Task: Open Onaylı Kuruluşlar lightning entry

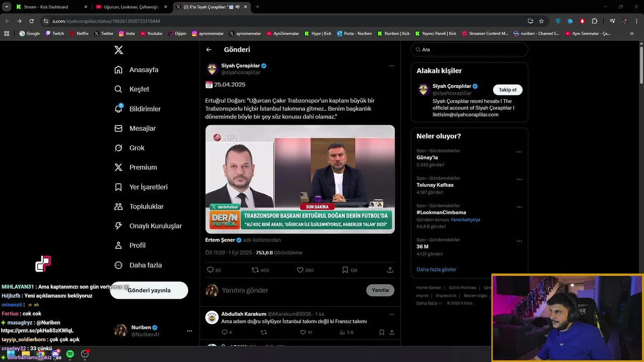Action: pos(148,226)
